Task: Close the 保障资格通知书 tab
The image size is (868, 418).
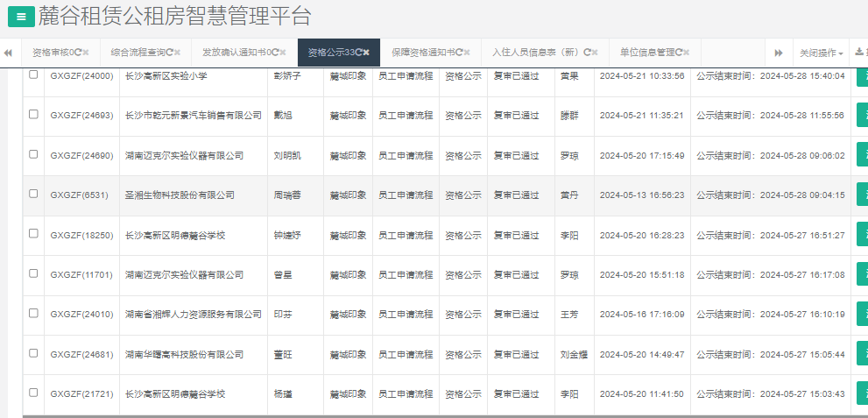Action: point(467,53)
